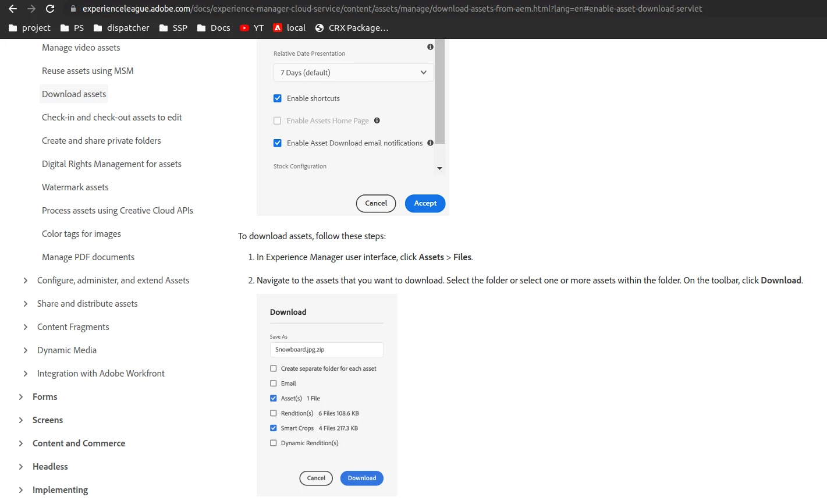Expand the Screens section chevron
Viewport: 827px width, 504px height.
(20, 420)
